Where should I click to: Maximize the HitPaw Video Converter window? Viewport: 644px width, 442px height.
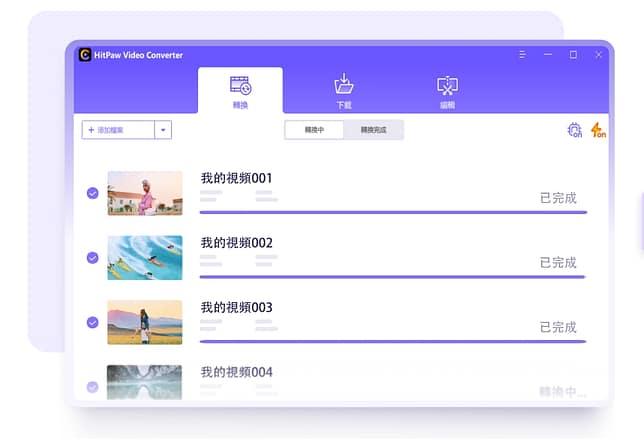(573, 55)
